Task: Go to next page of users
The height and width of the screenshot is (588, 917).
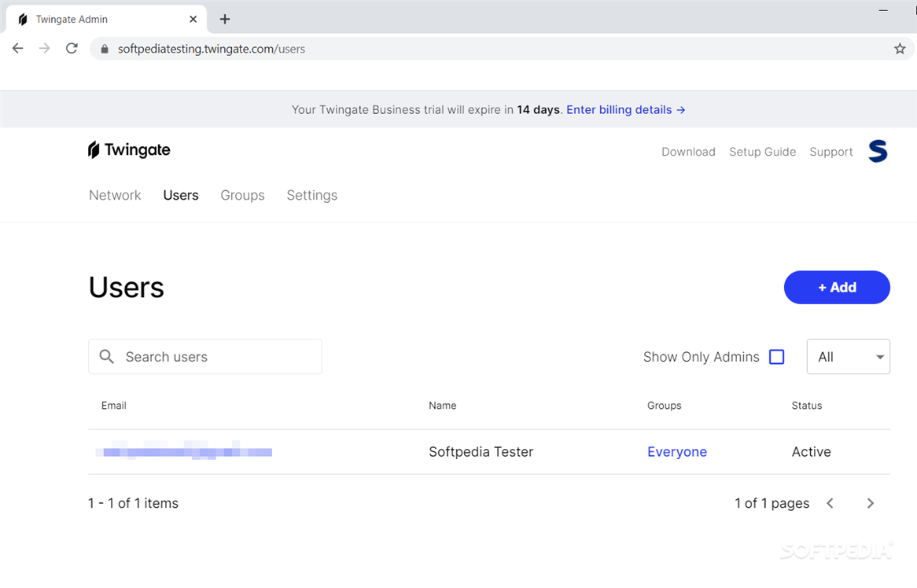Action: coord(871,503)
